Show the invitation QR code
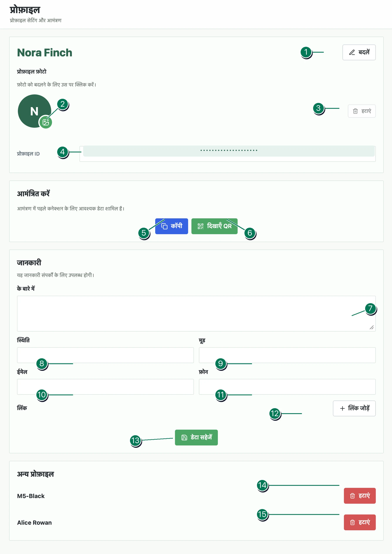392x554 pixels. point(214,226)
